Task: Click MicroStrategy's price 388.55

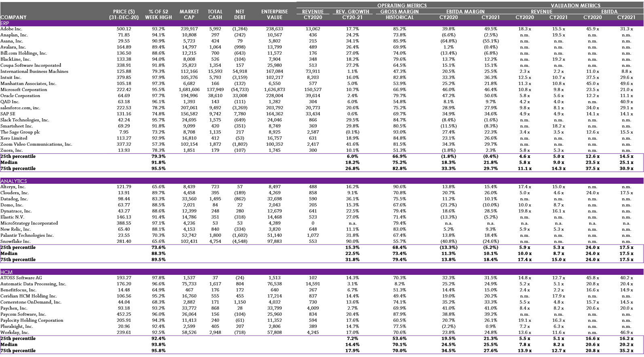Action: (124, 223)
